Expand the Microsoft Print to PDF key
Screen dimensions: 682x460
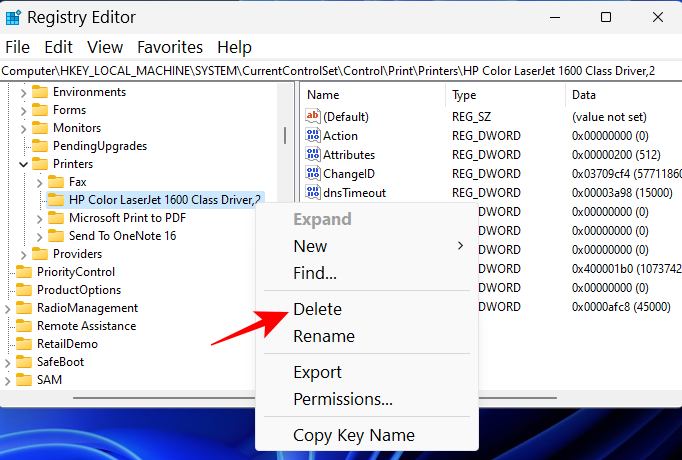coord(39,218)
